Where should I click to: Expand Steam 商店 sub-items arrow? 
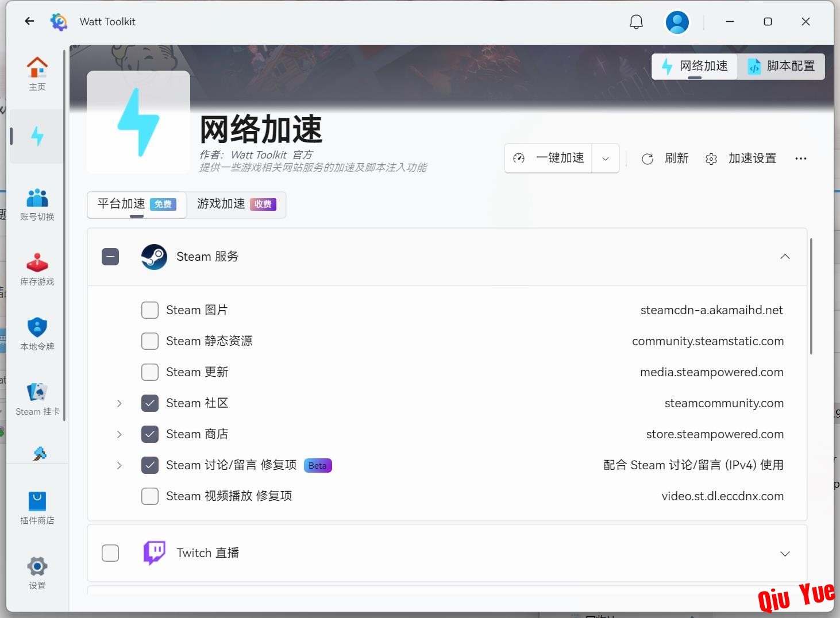(x=119, y=434)
